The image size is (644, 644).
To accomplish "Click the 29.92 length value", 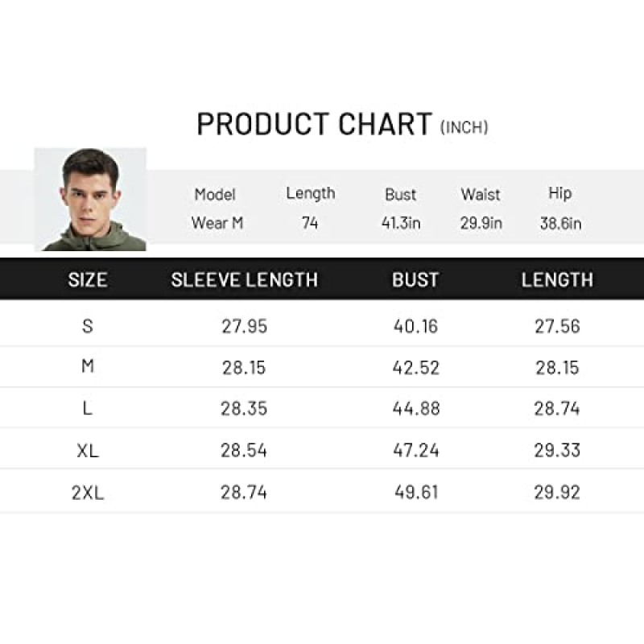I will (x=557, y=492).
